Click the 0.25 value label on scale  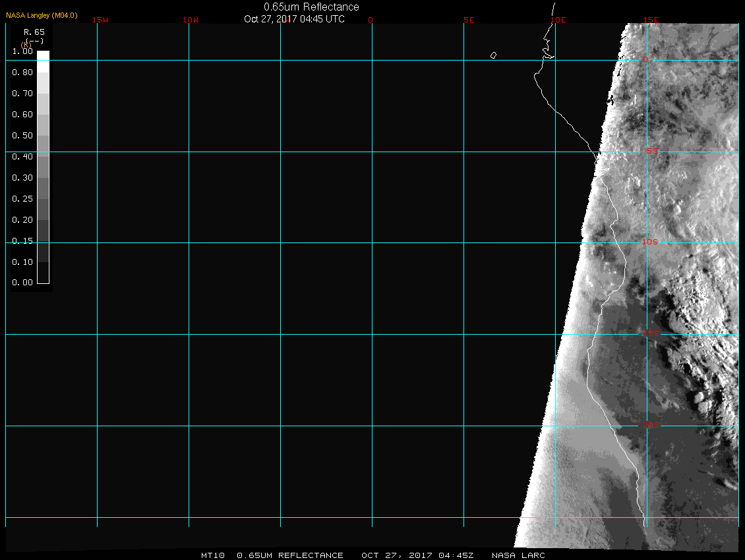point(22,199)
